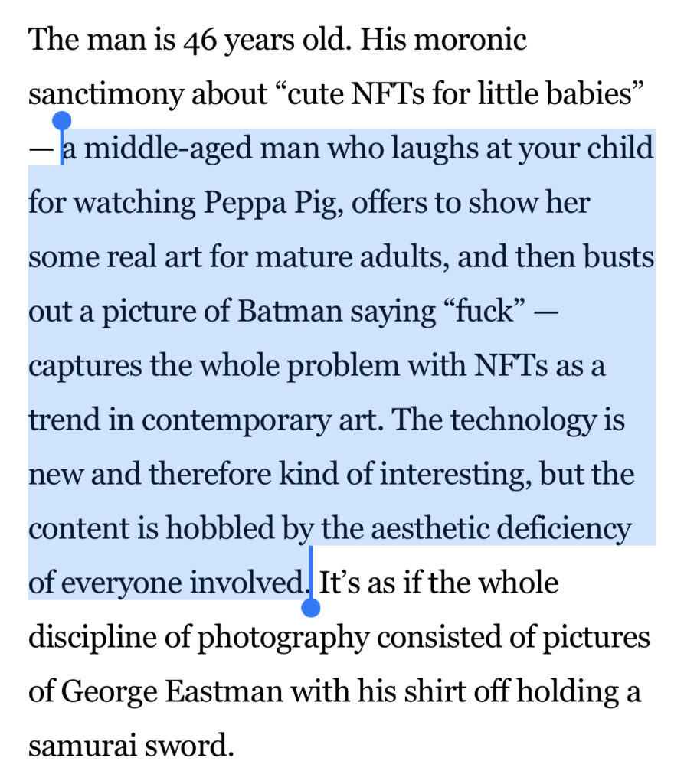This screenshot has width=684, height=784.
Task: Click the highlighted word "middle-aged"
Action: click(168, 149)
